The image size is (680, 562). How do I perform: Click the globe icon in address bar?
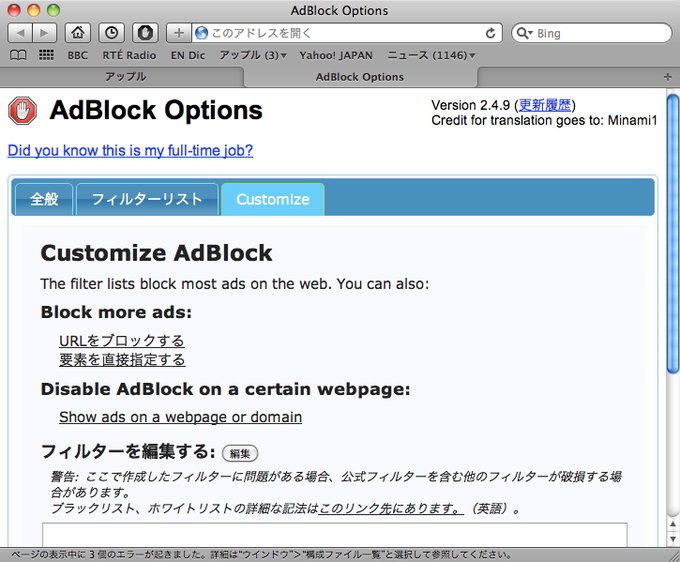(x=201, y=33)
